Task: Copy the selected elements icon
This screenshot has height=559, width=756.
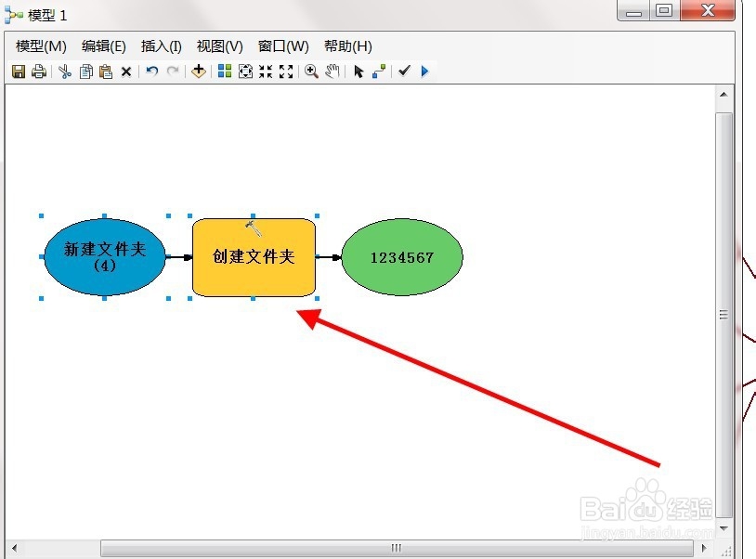Action: pyautogui.click(x=86, y=71)
